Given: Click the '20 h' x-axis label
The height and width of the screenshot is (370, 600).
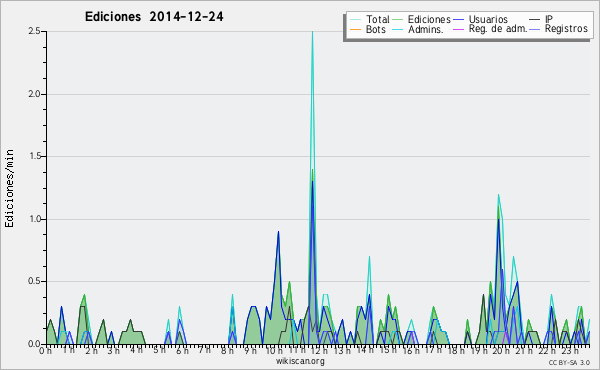Looking at the screenshot, I should [x=501, y=350].
